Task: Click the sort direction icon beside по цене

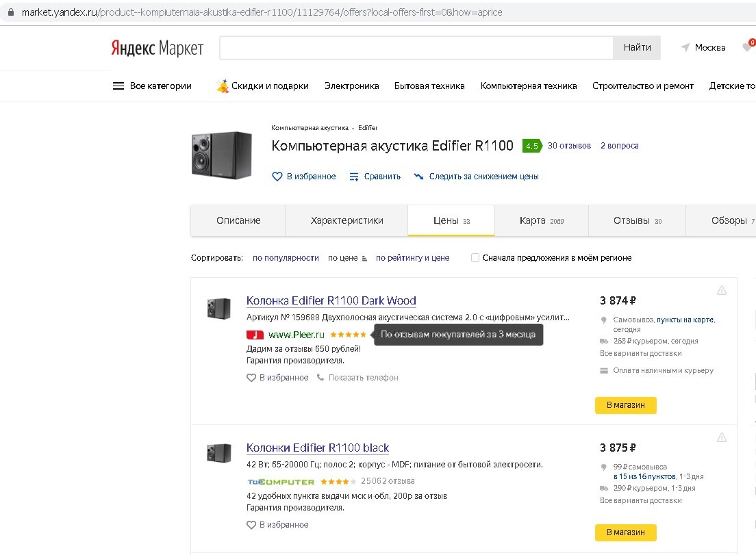Action: point(364,259)
